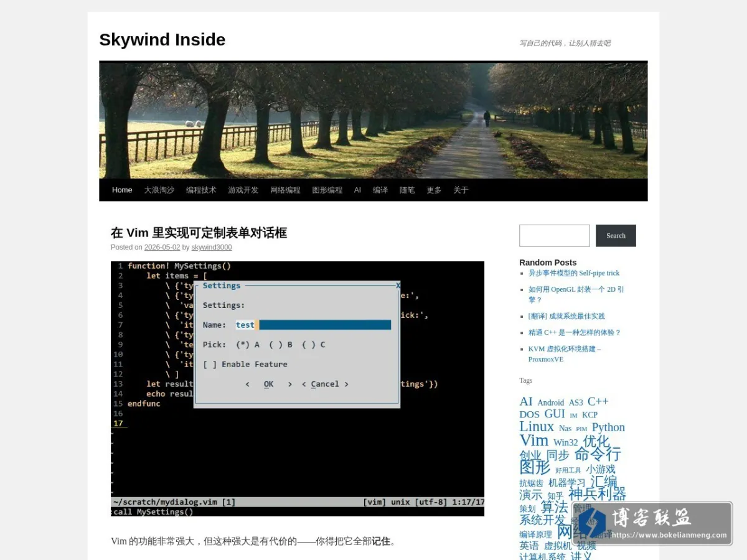747x560 pixels.
Task: Open 精通 C++ 是一种怎样的体验 post
Action: pyautogui.click(x=575, y=332)
